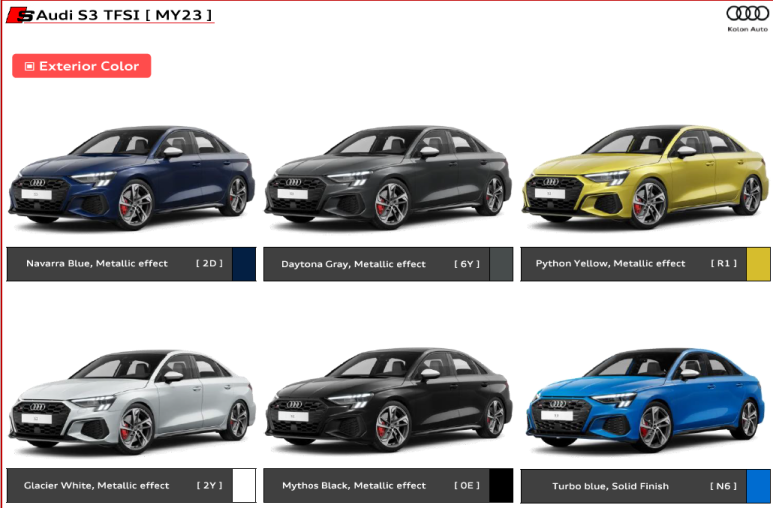Click the 'Kolon Auto' text
This screenshot has width=773, height=508.
click(x=747, y=29)
